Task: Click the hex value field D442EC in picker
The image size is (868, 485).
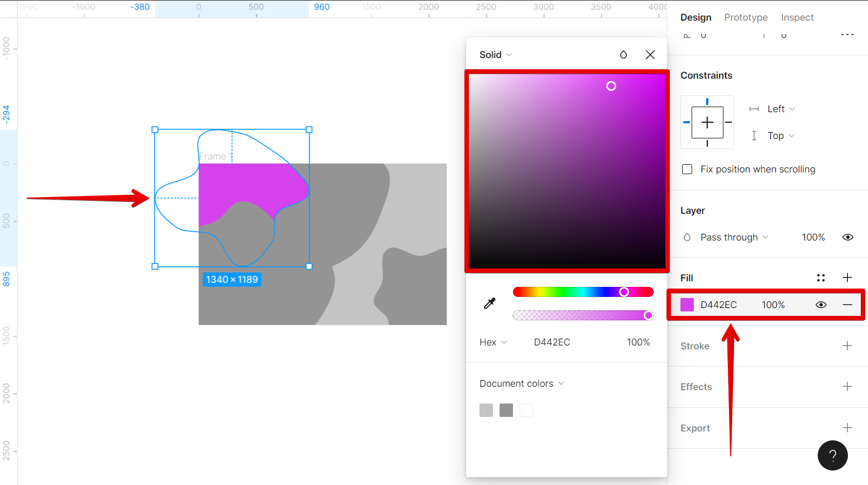Action: pos(552,342)
